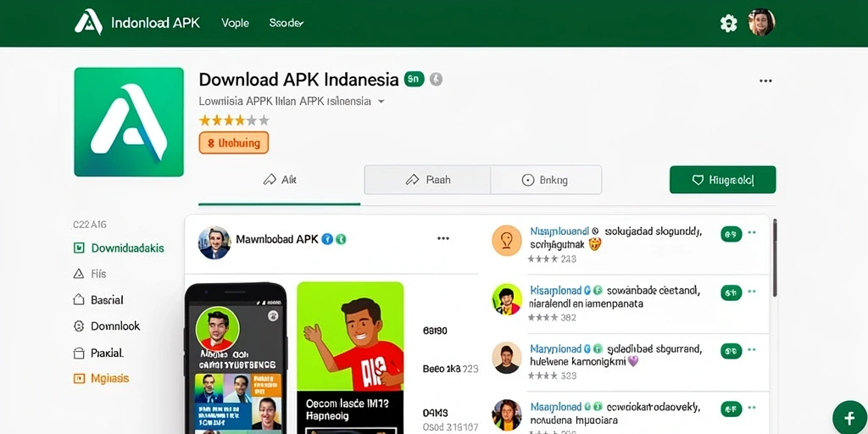Click the '★★★★ 382' rating text
The width and height of the screenshot is (868, 434).
pyautogui.click(x=552, y=318)
